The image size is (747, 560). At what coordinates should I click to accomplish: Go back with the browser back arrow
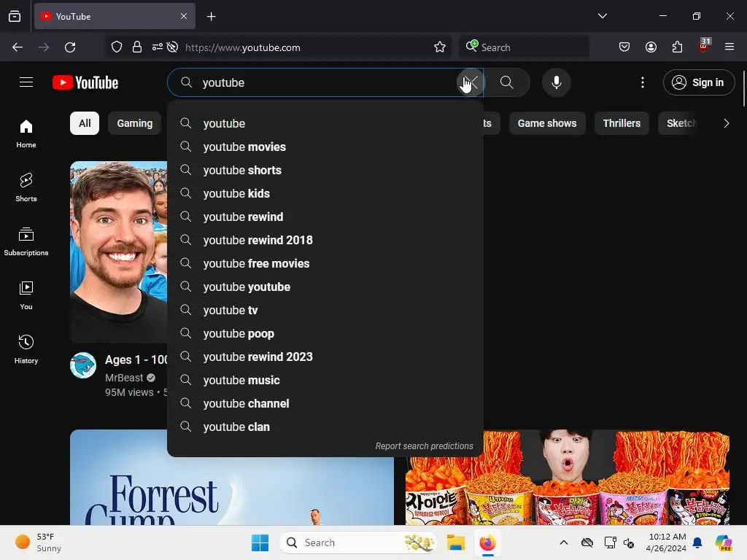click(18, 47)
